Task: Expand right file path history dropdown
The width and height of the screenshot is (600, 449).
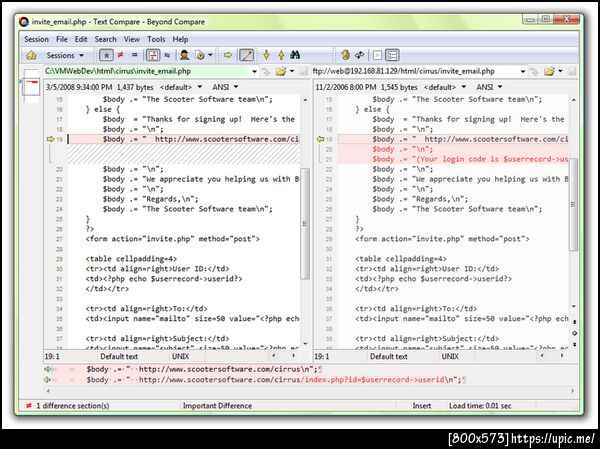Action: click(x=523, y=72)
